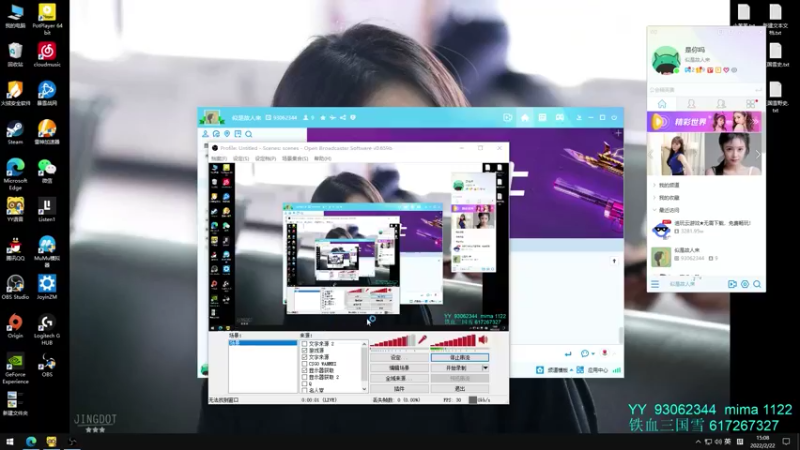The width and height of the screenshot is (800, 450).
Task: Click the share icon in YY channel header
Action: click(x=343, y=118)
